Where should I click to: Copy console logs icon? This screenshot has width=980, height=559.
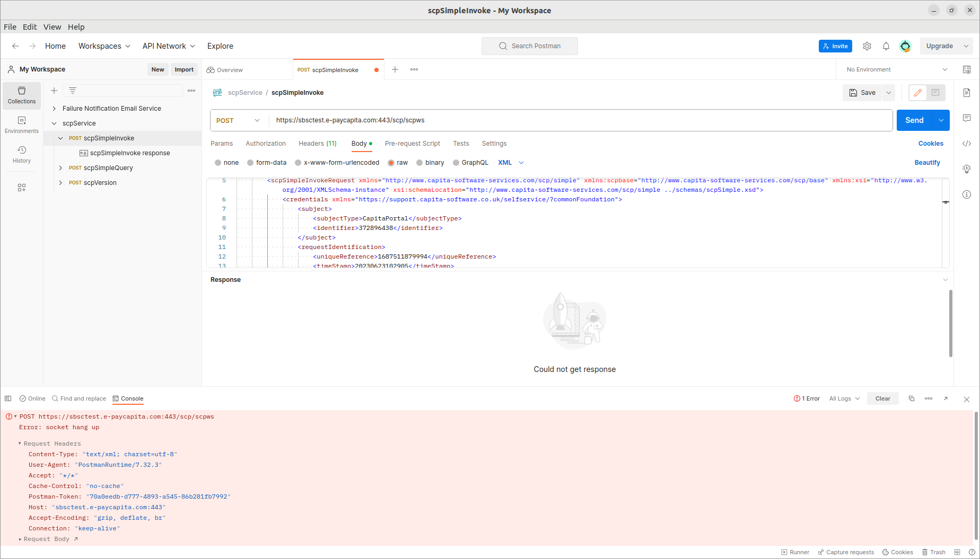pos(912,398)
